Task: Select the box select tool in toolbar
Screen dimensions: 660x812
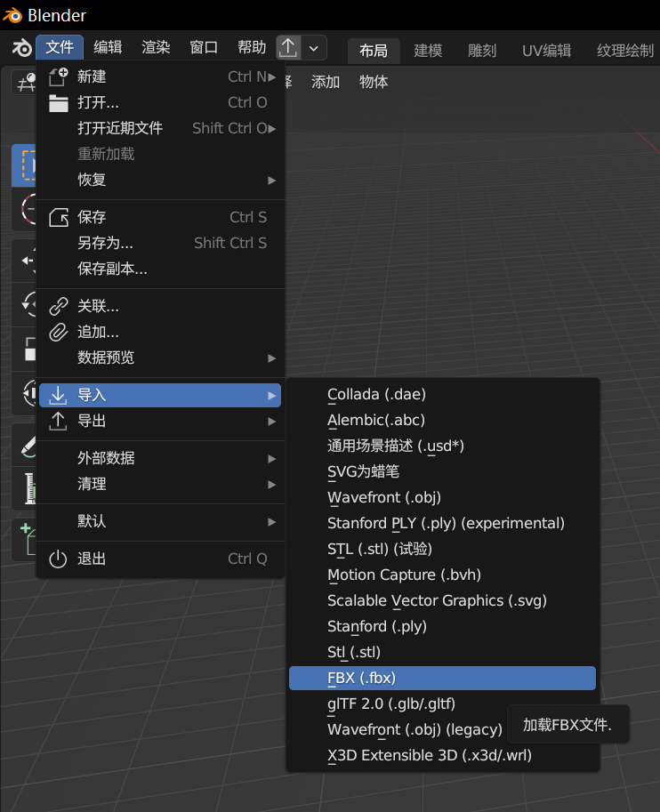Action: coord(24,165)
